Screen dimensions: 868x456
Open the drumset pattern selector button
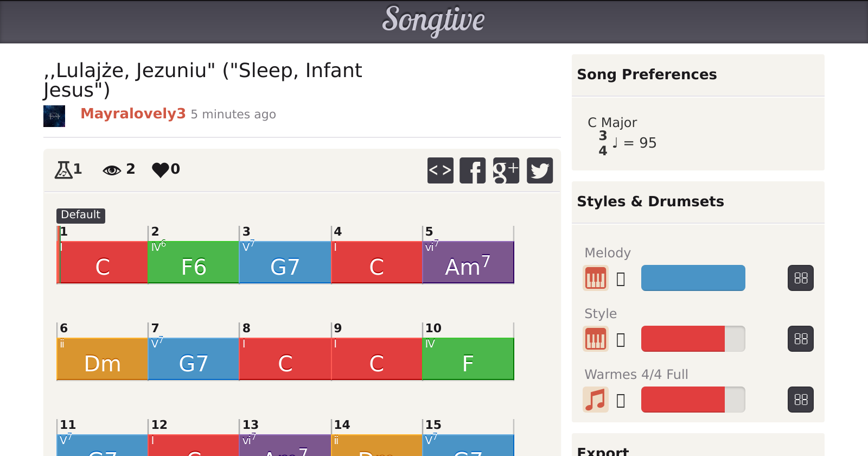coord(800,400)
